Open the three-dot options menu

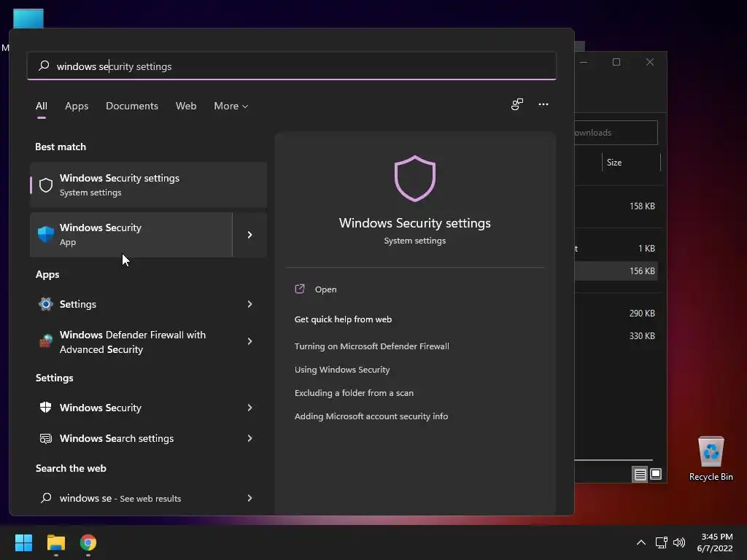coord(543,104)
